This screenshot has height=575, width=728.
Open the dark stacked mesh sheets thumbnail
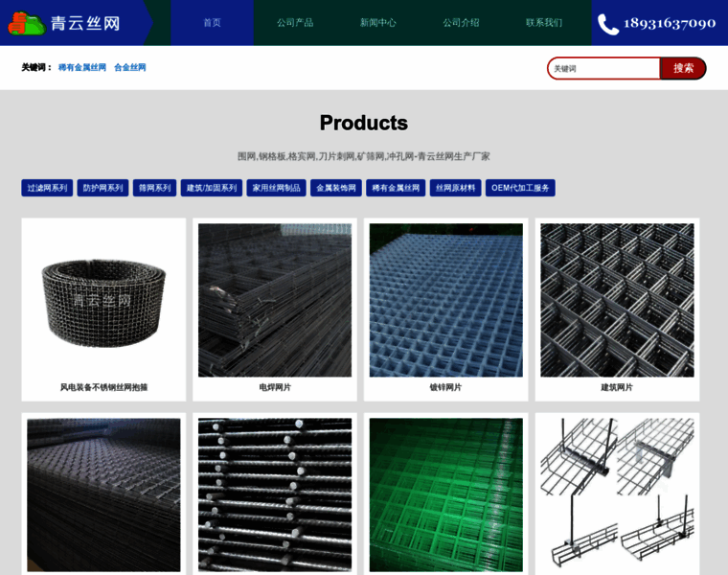103,495
